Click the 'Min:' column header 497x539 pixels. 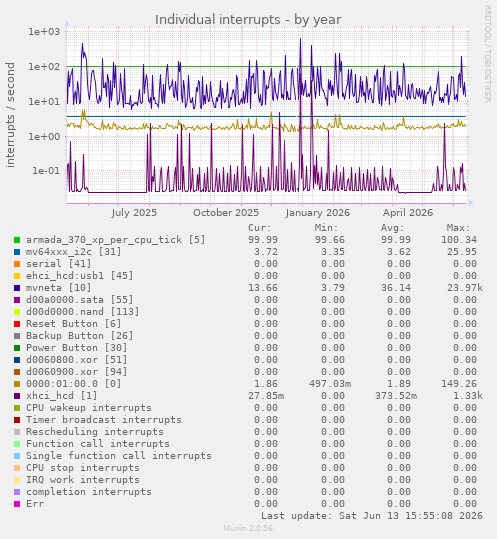click(x=327, y=228)
